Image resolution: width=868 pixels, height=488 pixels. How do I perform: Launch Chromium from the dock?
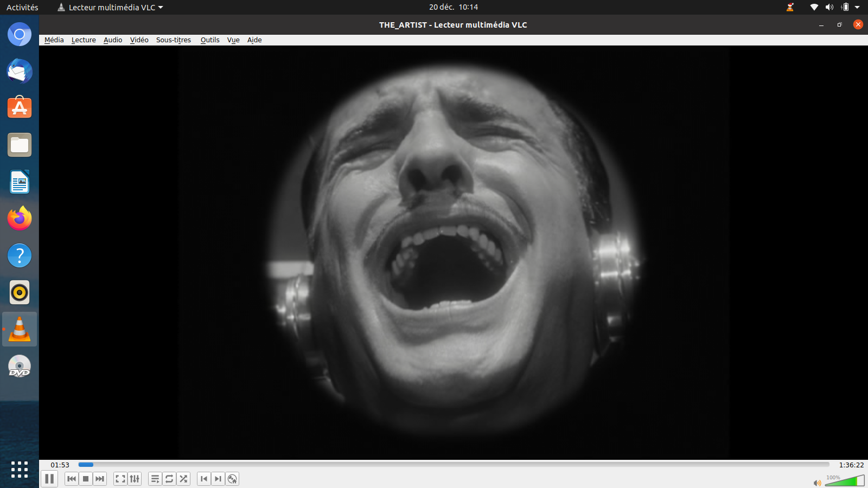20,35
